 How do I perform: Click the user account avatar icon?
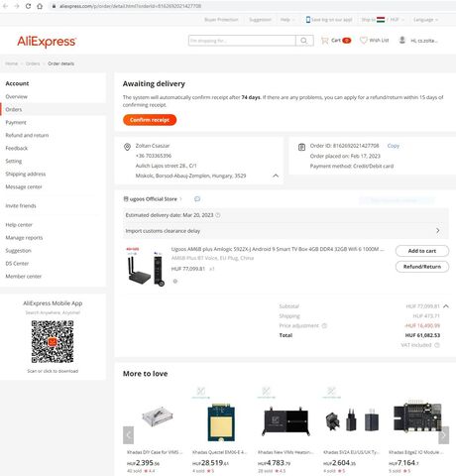pos(402,40)
